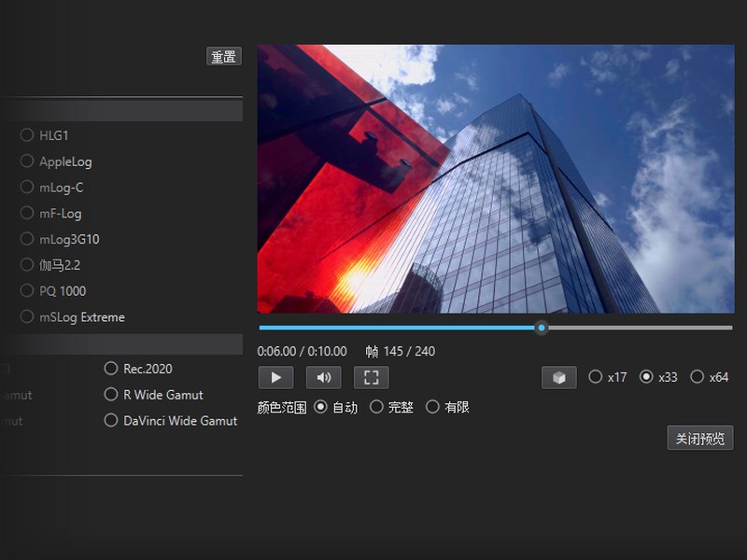The height and width of the screenshot is (560, 747).
Task: Click the 3D cube LUT icon button
Action: point(558,378)
